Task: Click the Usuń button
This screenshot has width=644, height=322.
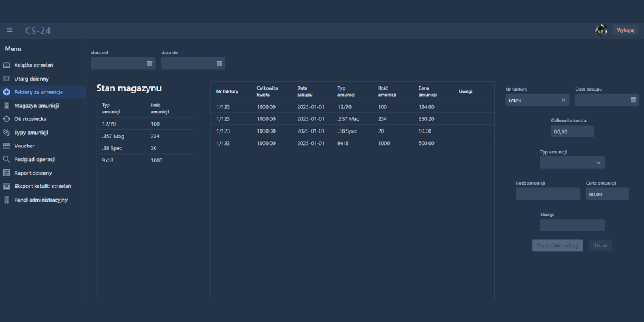Action: [x=600, y=245]
